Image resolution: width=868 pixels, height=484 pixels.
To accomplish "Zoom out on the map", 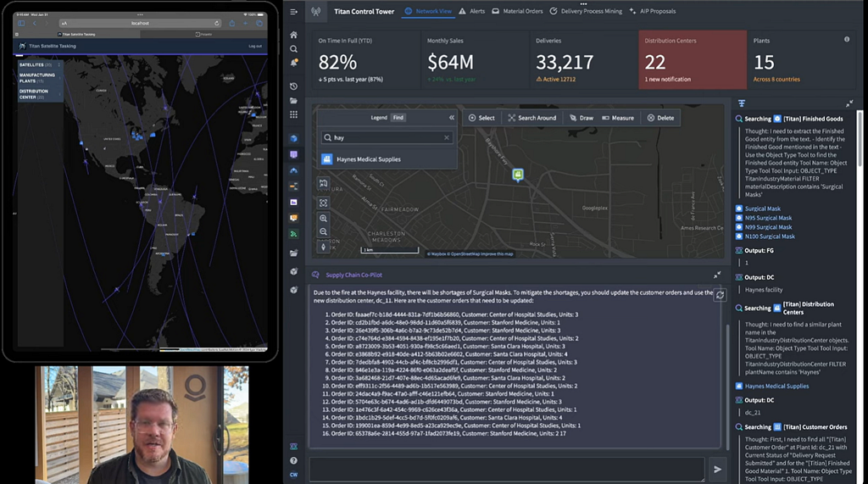I will [323, 231].
